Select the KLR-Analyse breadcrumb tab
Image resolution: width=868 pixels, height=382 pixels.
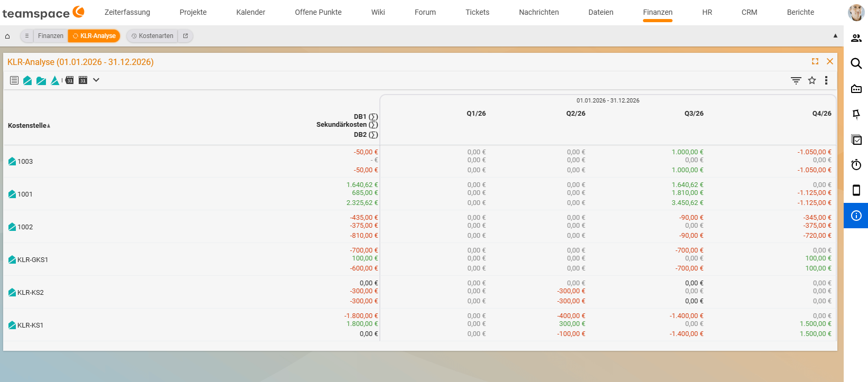coord(94,36)
